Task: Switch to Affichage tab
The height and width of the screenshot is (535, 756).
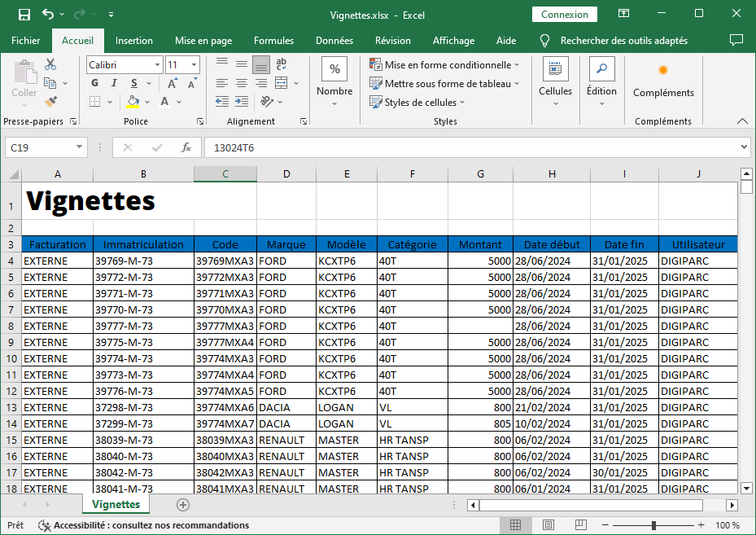Action: tap(454, 41)
